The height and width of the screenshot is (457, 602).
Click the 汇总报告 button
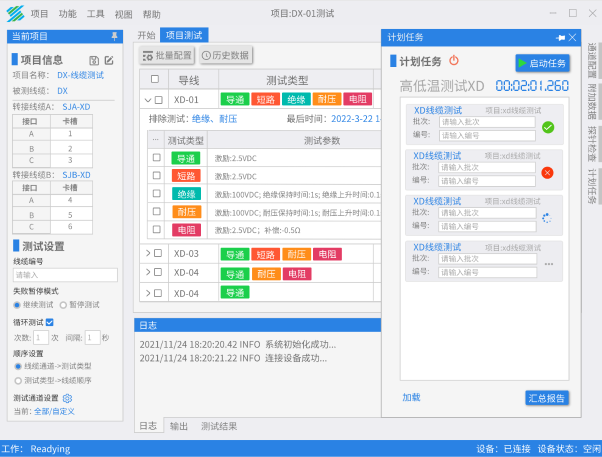547,398
